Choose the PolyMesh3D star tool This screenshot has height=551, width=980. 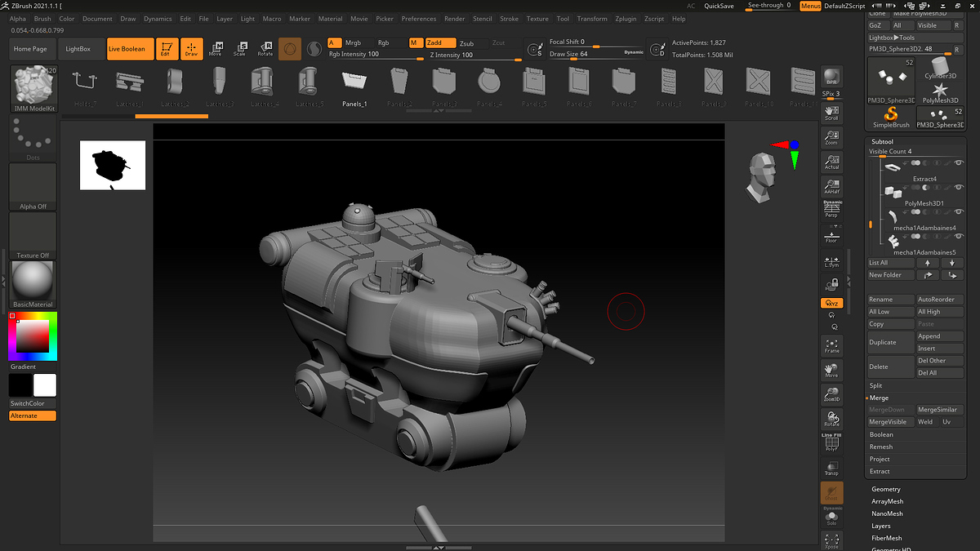(940, 92)
